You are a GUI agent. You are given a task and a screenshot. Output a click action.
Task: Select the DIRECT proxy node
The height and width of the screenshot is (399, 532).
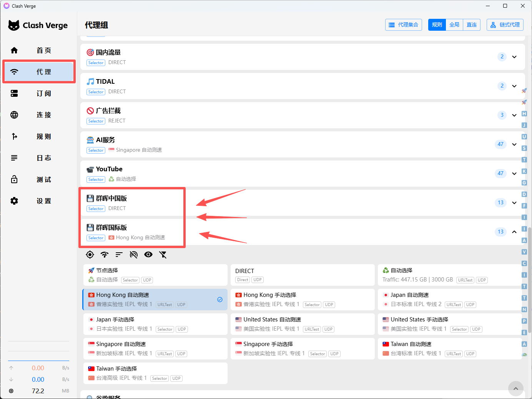[303, 275]
